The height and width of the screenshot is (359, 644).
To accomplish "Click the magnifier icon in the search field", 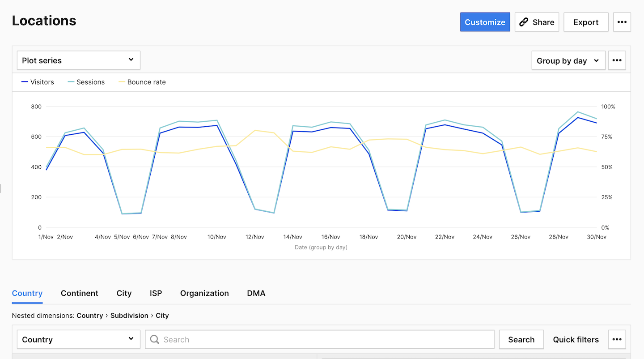I will pyautogui.click(x=155, y=339).
